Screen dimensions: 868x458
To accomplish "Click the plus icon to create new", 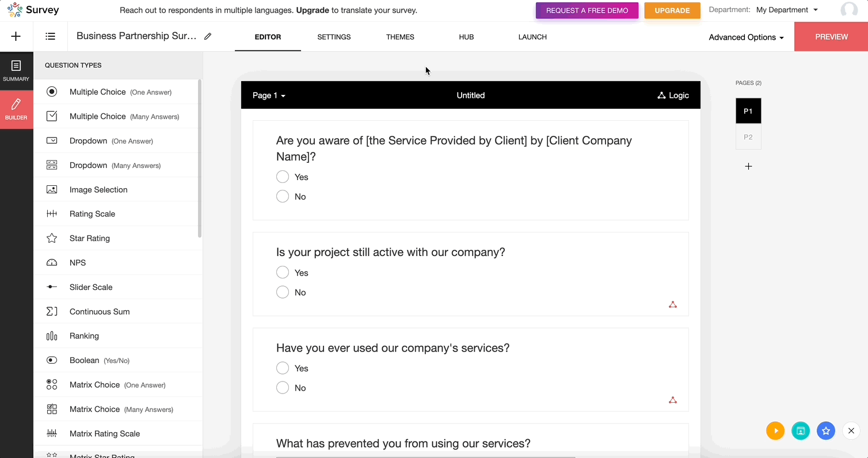I will point(16,36).
